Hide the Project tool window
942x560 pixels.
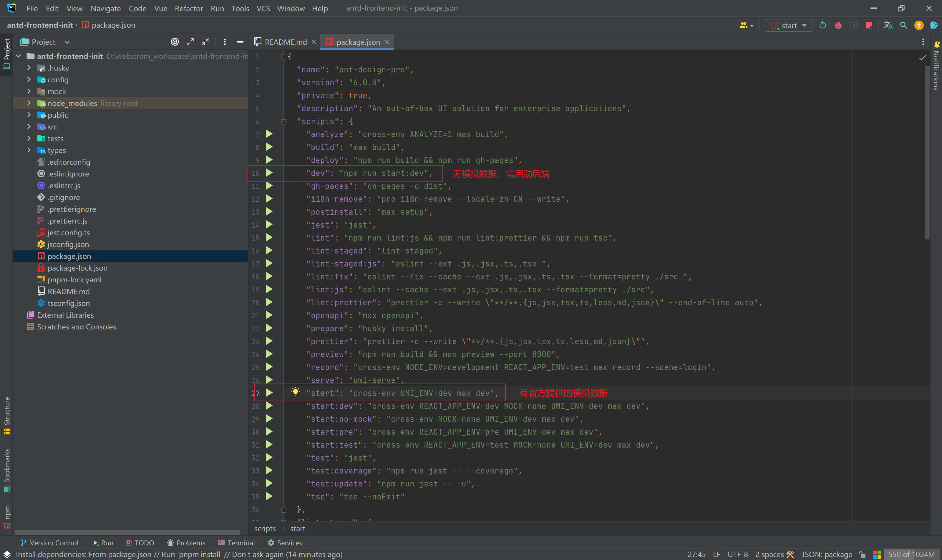pyautogui.click(x=240, y=42)
